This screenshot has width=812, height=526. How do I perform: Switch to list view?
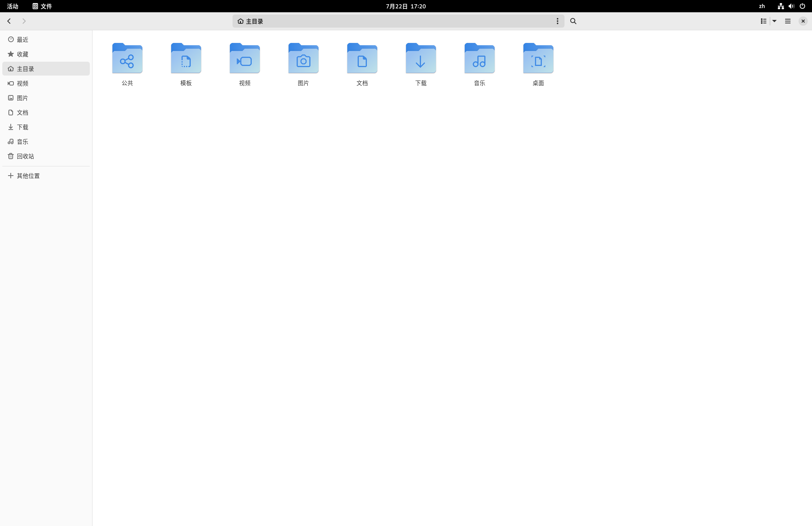click(x=764, y=21)
